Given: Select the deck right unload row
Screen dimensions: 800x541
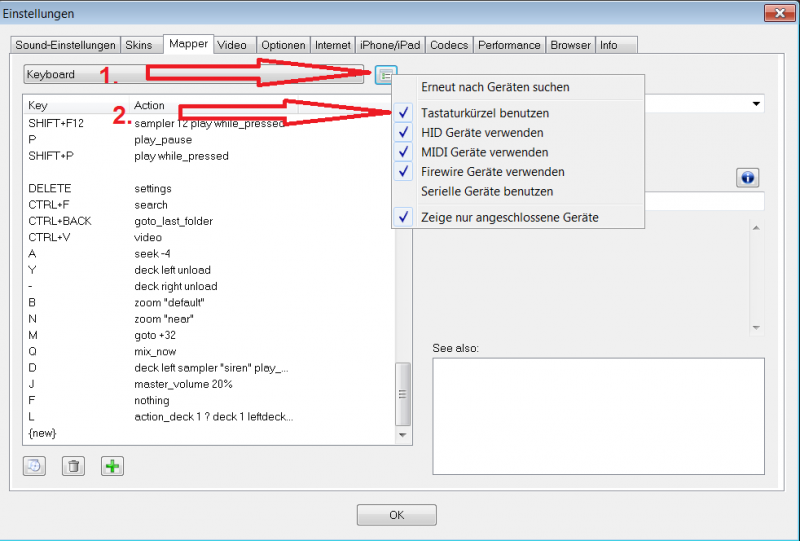Looking at the screenshot, I should pyautogui.click(x=209, y=286).
